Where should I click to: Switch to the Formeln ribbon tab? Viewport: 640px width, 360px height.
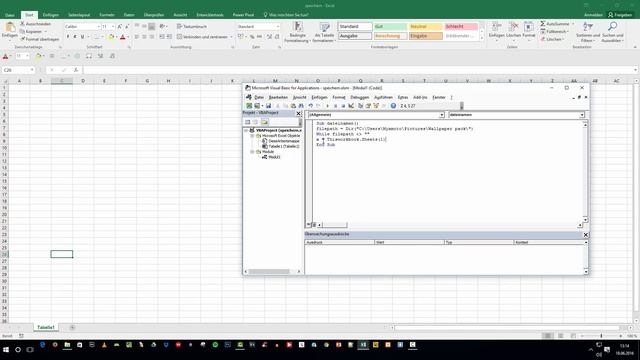[107, 15]
